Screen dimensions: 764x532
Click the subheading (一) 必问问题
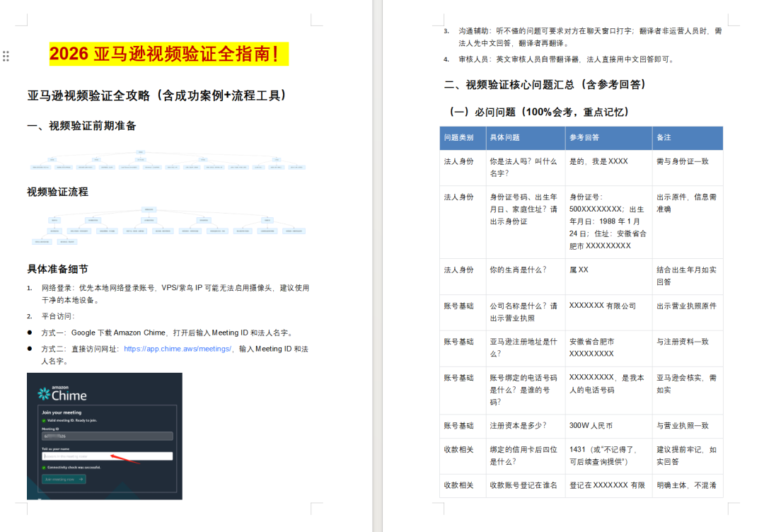pos(539,112)
